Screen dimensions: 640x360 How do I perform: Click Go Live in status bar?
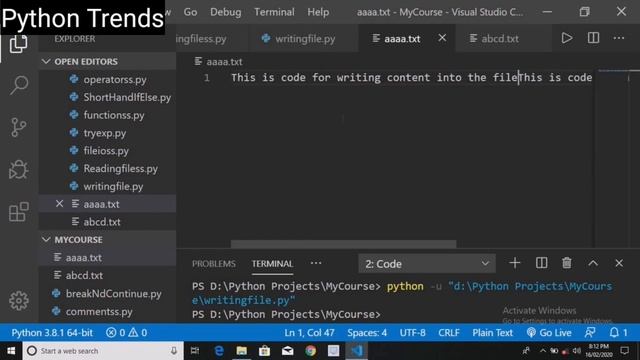coord(549,333)
